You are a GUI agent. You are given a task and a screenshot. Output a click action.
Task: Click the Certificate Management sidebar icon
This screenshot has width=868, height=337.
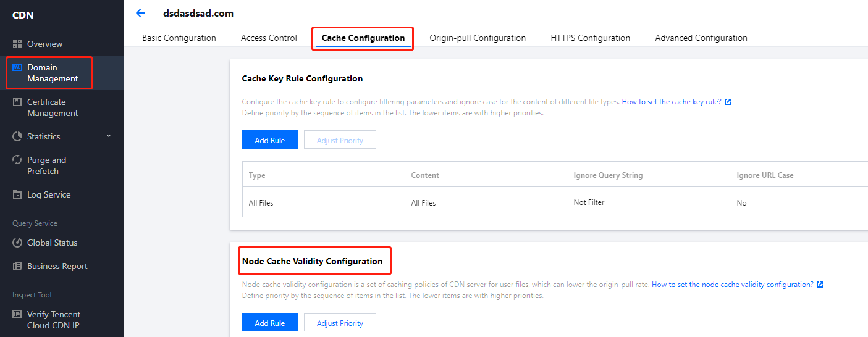click(x=17, y=102)
